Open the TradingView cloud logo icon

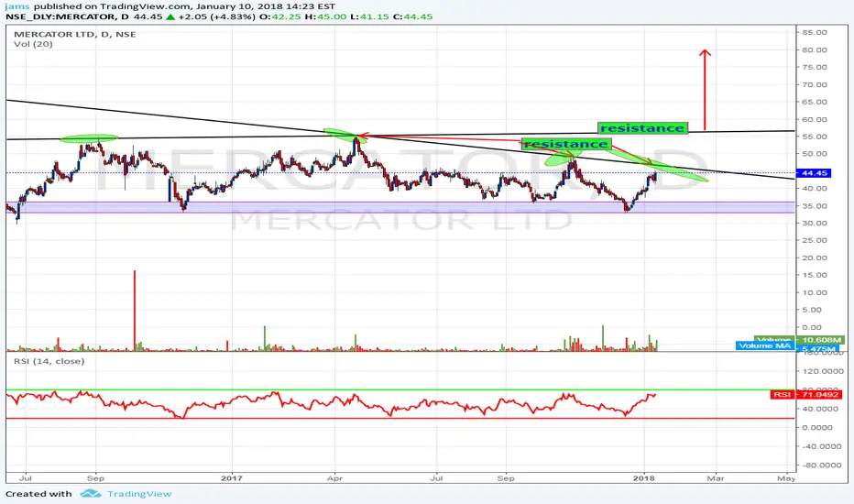pos(91,494)
